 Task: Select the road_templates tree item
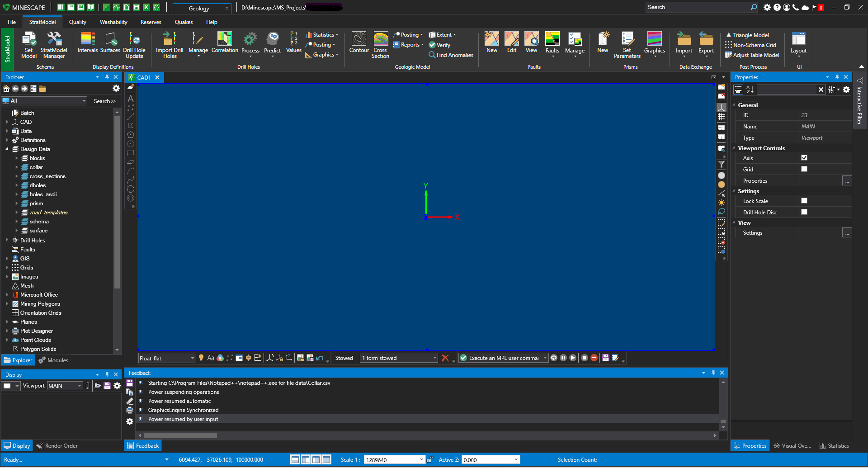(x=48, y=213)
